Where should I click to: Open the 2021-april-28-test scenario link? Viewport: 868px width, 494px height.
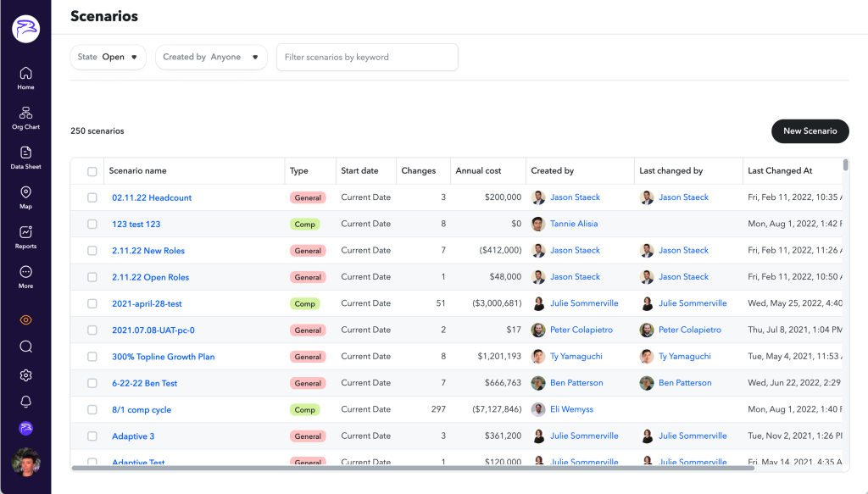(x=147, y=304)
